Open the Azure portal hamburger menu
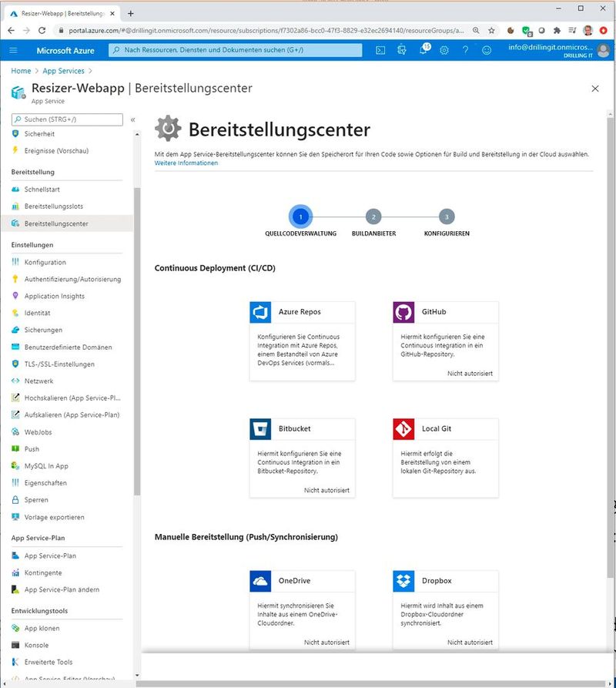Image resolution: width=616 pixels, height=688 pixels. click(13, 50)
